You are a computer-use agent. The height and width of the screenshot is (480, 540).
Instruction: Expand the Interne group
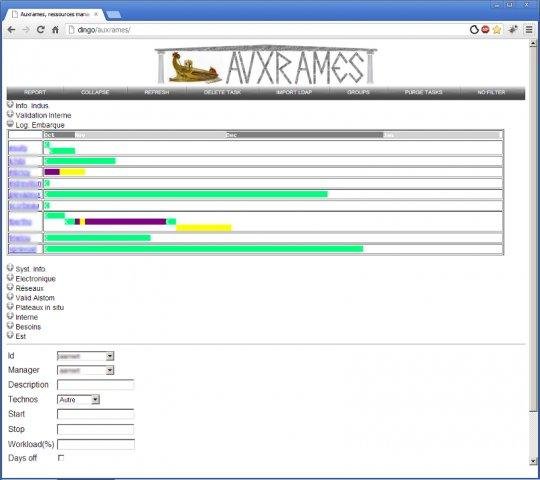tap(10, 316)
